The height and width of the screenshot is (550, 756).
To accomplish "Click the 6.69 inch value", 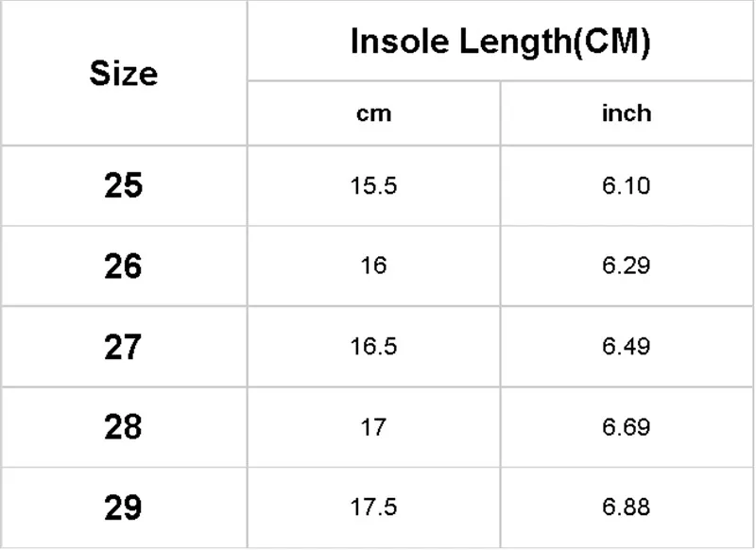I will 627,427.
